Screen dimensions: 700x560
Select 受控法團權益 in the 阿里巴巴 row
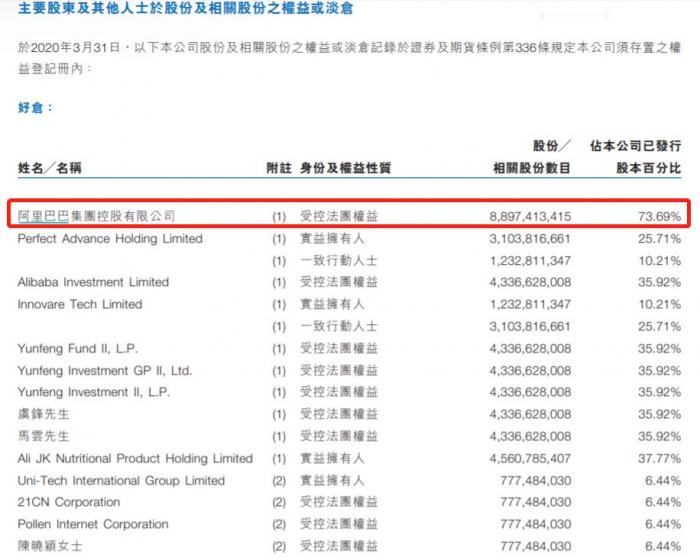[339, 216]
